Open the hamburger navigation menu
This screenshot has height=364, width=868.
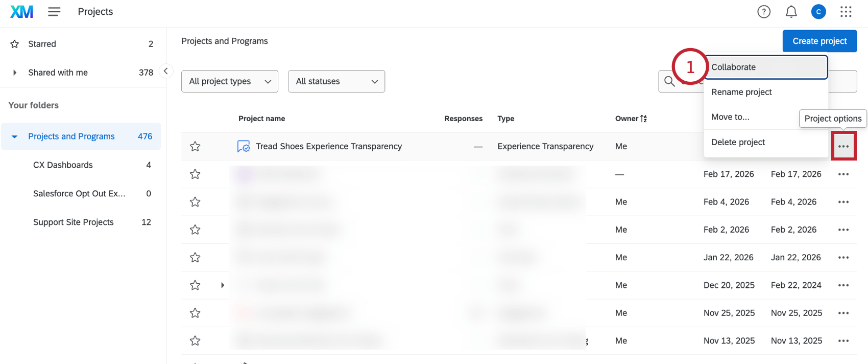click(54, 12)
